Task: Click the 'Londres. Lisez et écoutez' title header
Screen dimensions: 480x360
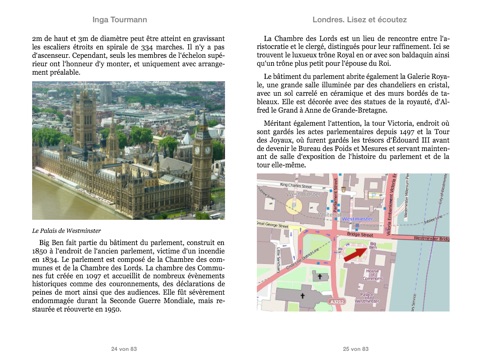Action: [x=359, y=20]
